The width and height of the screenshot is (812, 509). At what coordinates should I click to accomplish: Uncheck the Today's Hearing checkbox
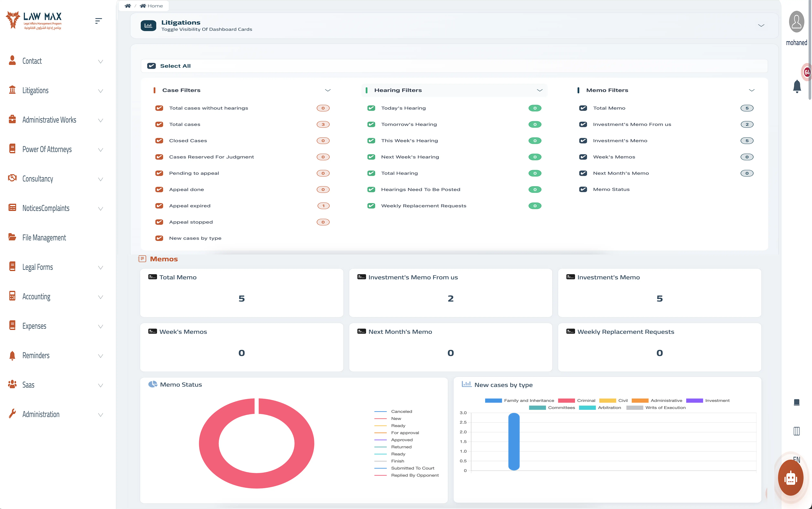[x=371, y=108]
